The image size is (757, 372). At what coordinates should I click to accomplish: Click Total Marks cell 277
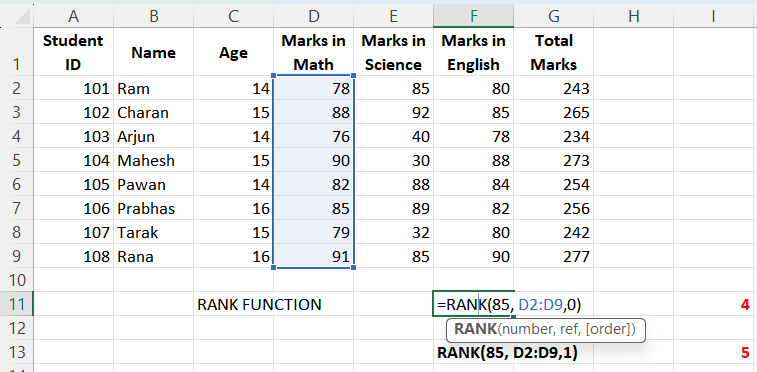pos(554,256)
